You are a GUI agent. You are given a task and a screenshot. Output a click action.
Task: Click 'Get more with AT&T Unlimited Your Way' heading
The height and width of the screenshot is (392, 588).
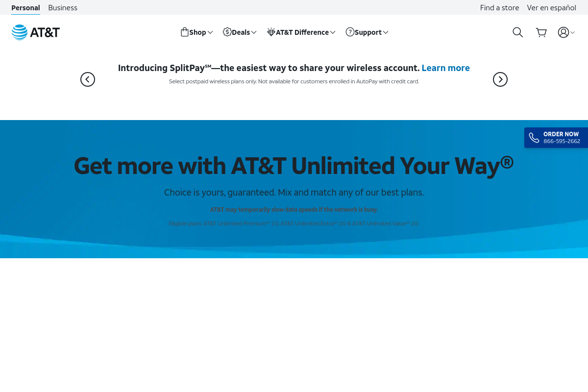click(x=294, y=166)
